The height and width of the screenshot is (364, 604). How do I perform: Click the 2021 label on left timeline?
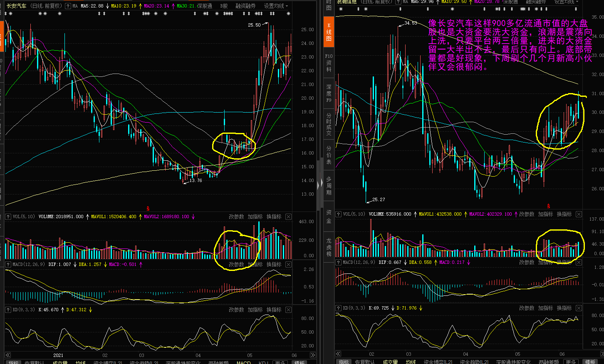tap(58, 355)
